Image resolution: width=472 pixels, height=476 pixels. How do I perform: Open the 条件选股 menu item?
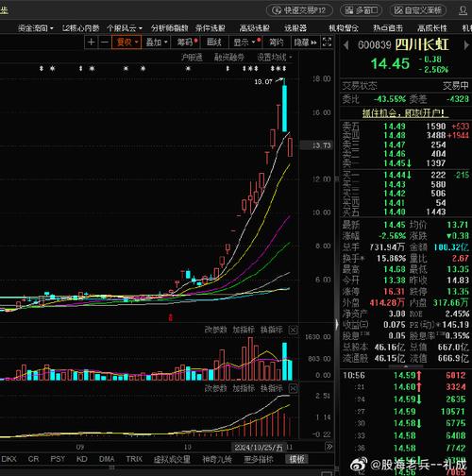tap(211, 28)
